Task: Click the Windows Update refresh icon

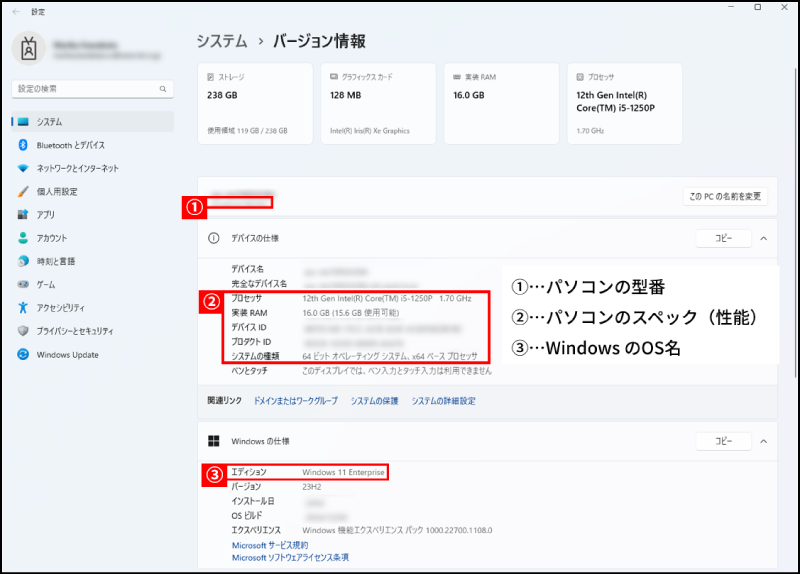Action: pyautogui.click(x=23, y=354)
